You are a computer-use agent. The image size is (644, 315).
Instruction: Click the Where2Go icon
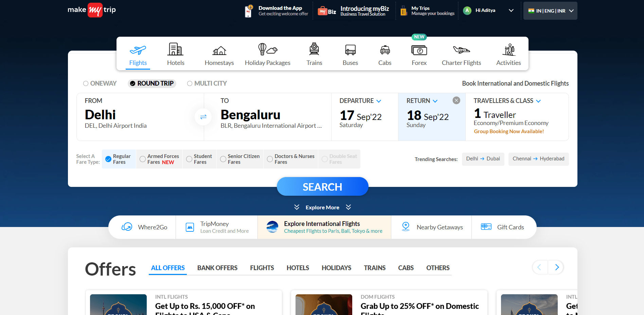tap(127, 227)
